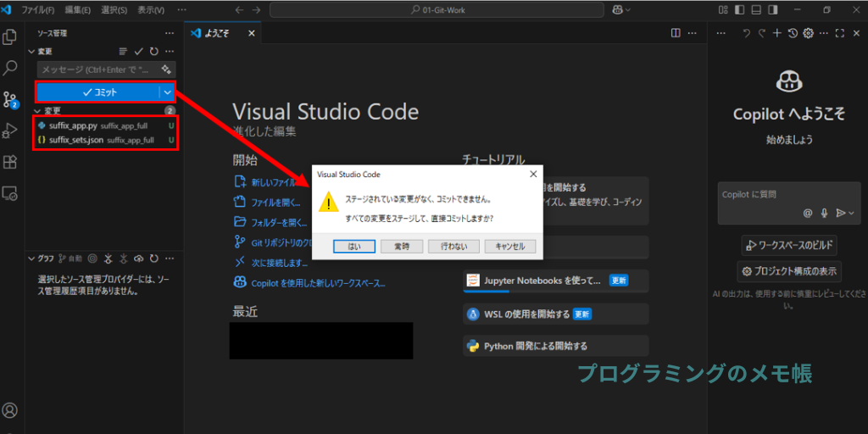Open the 編集(E) menu
868x434 pixels.
78,10
